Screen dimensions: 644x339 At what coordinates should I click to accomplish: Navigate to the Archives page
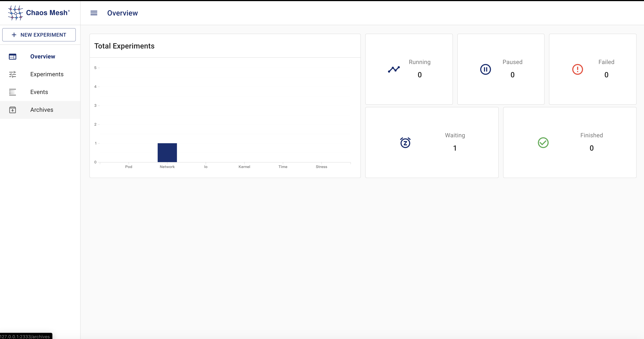(42, 110)
